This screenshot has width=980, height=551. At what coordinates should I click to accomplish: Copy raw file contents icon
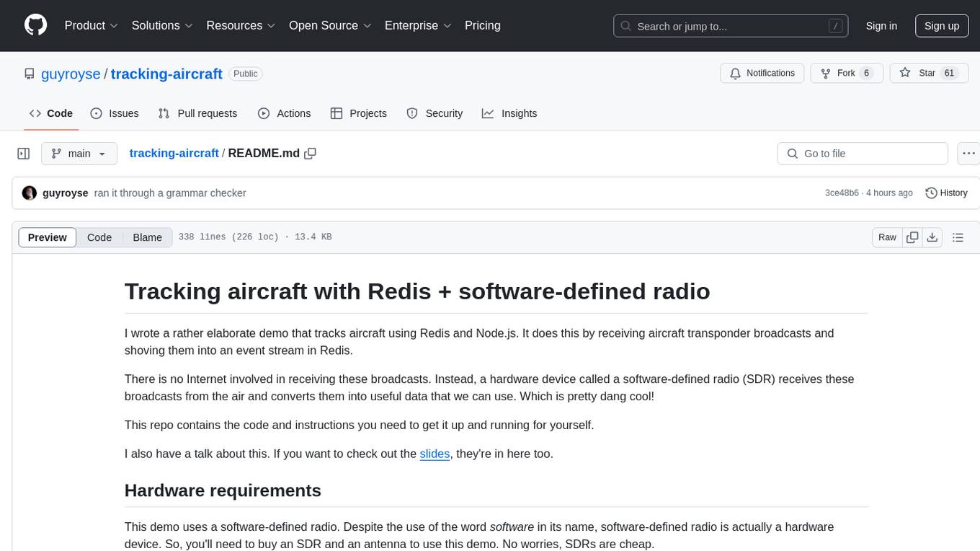tap(912, 237)
